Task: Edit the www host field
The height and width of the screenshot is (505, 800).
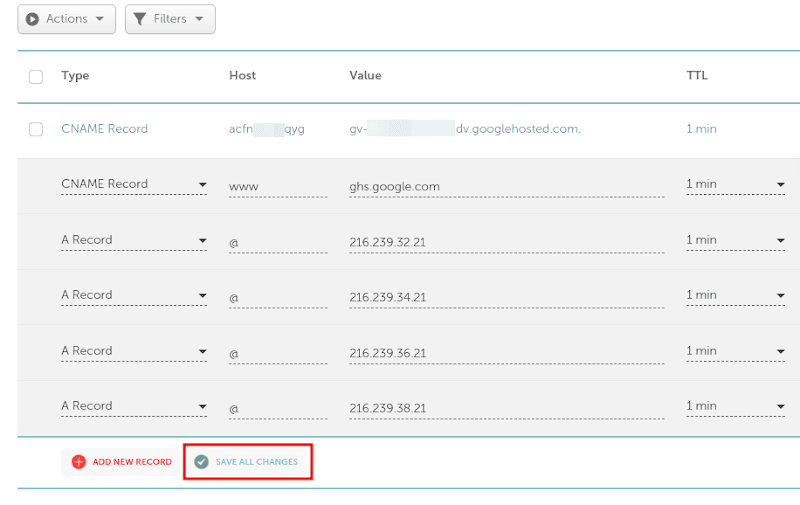Action: coord(278,187)
